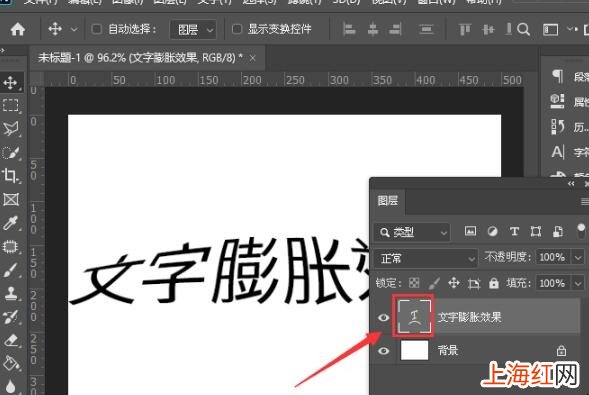Open the Character (字符) panel icon

[557, 152]
